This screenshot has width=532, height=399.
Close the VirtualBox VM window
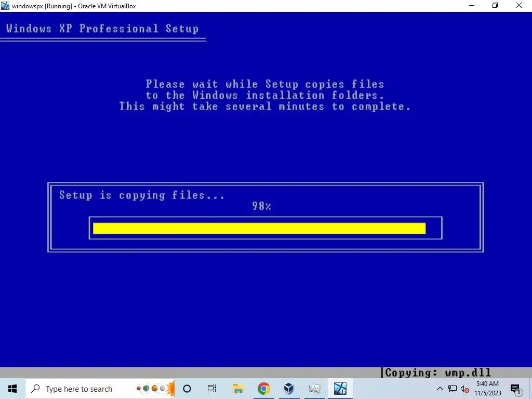(519, 5)
